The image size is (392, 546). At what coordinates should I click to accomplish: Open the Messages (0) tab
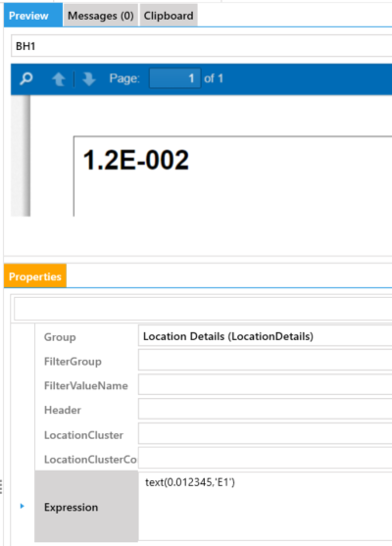101,16
